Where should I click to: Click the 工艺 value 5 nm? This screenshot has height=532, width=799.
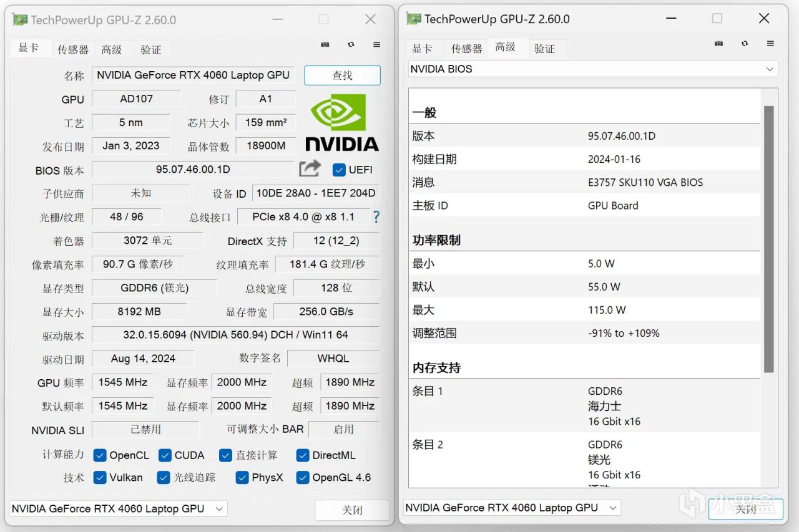point(131,122)
